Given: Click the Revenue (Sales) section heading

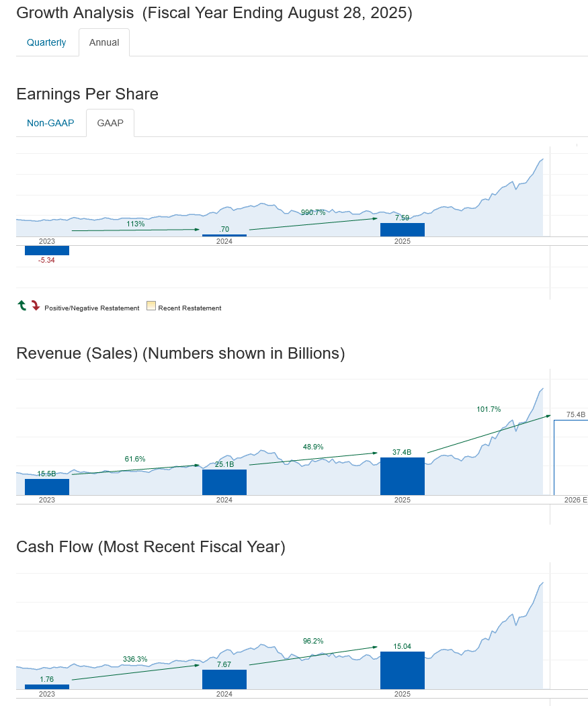Looking at the screenshot, I should point(181,353).
